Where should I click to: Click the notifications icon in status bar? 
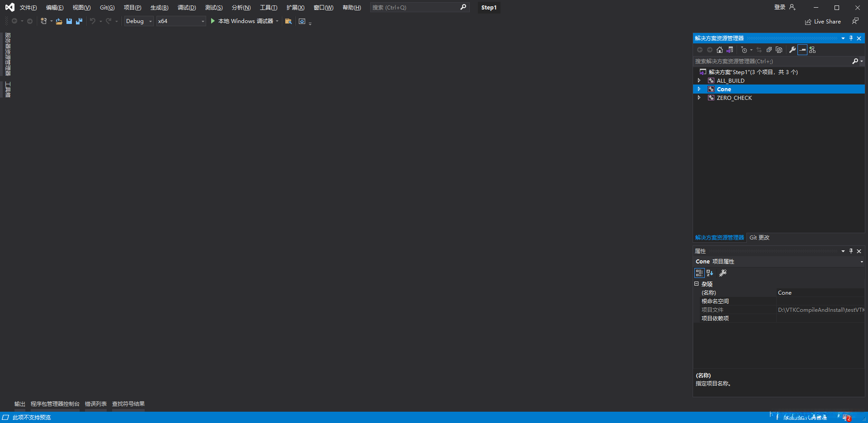coord(847,418)
